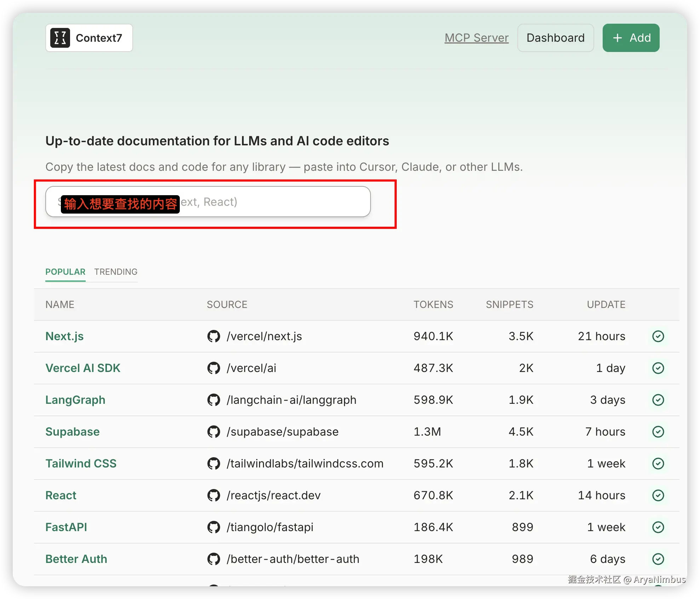This screenshot has height=599, width=700.
Task: Open the Vercel AI SDK library link
Action: coord(83,368)
